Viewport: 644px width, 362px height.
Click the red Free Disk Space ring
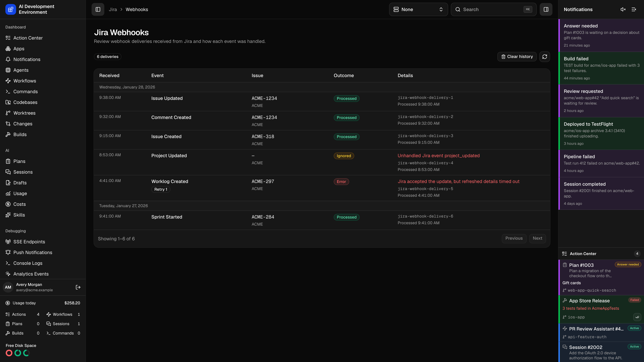9,353
